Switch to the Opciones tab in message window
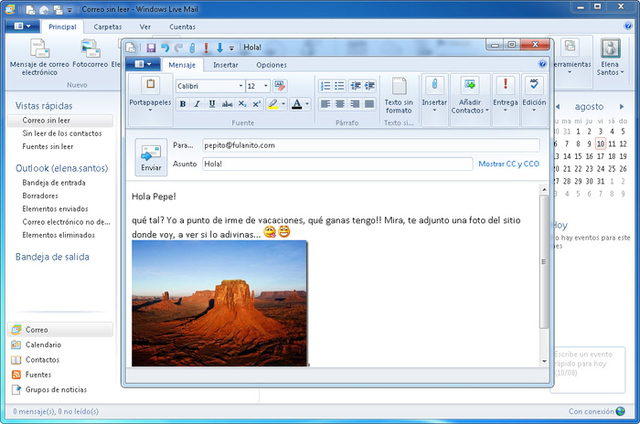 click(271, 65)
